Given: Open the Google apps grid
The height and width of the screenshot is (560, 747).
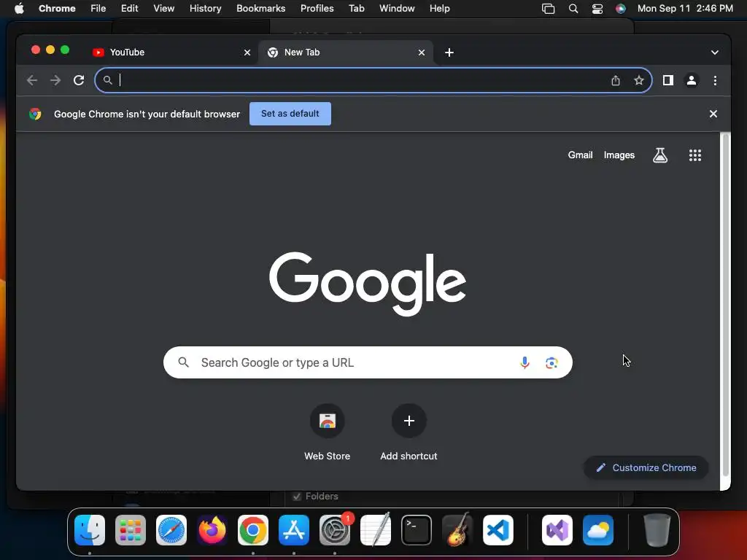Looking at the screenshot, I should tap(695, 155).
